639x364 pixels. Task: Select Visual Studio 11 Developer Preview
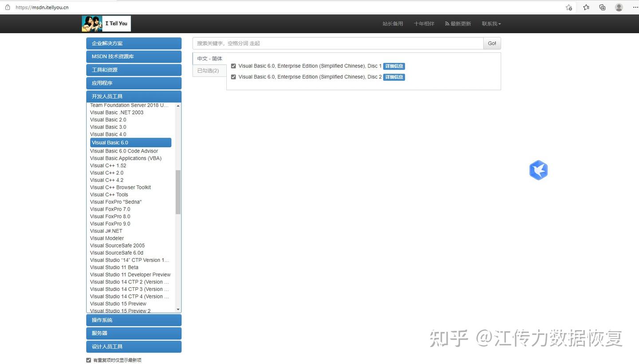point(130,275)
